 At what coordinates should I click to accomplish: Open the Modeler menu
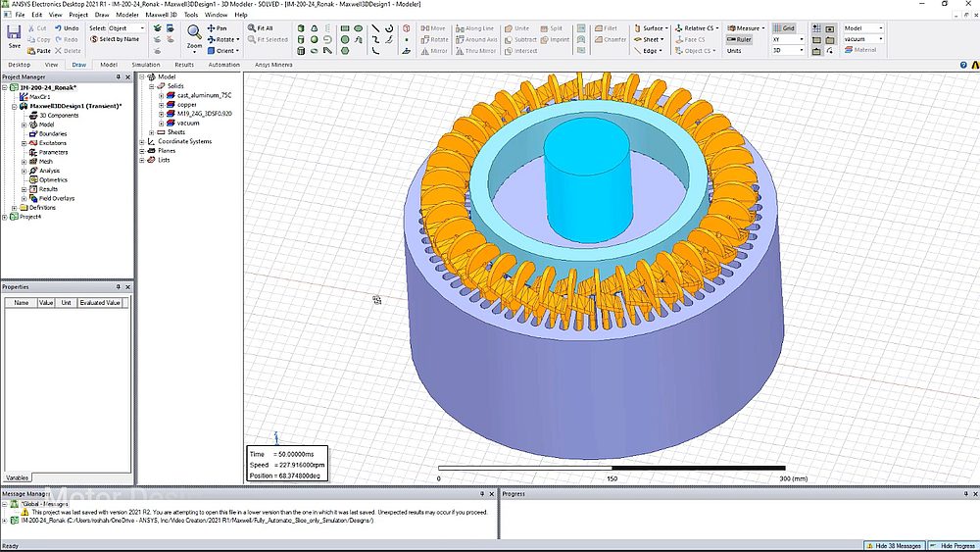(x=126, y=15)
